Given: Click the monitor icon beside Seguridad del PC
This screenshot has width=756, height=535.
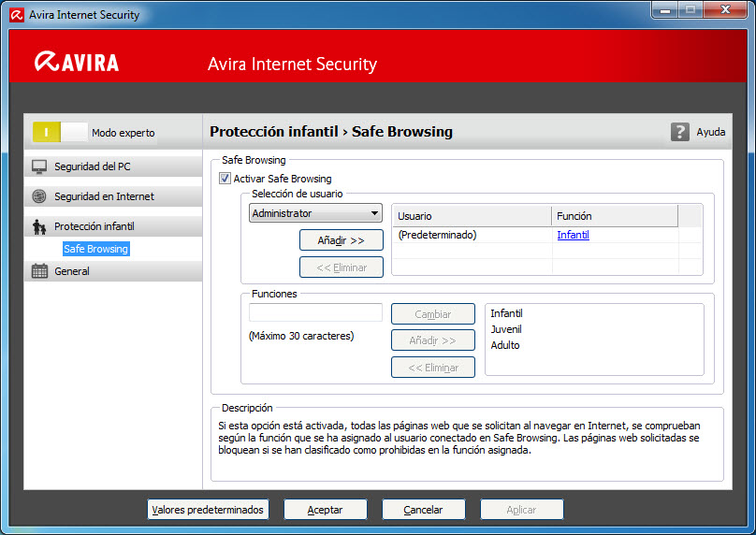Looking at the screenshot, I should (x=39, y=166).
